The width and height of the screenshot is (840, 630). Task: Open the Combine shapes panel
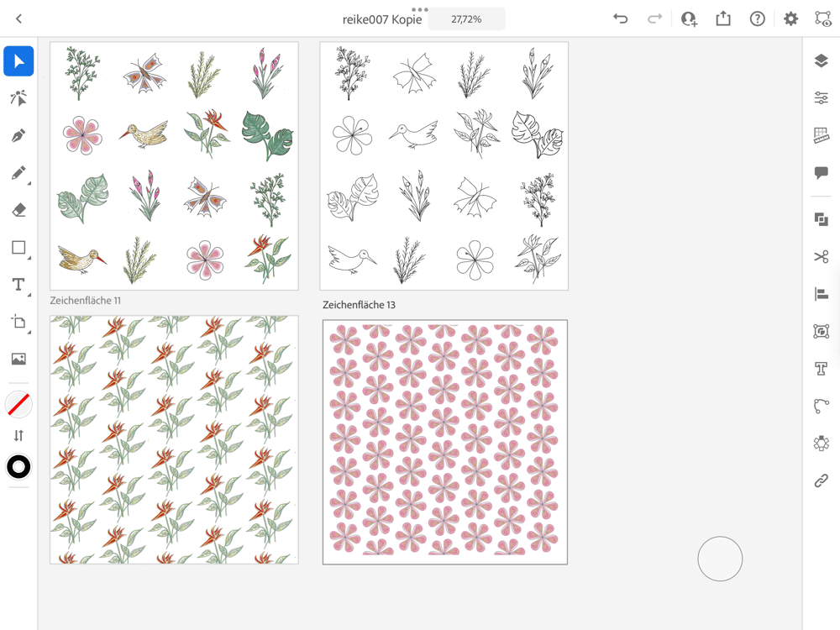pyautogui.click(x=822, y=219)
